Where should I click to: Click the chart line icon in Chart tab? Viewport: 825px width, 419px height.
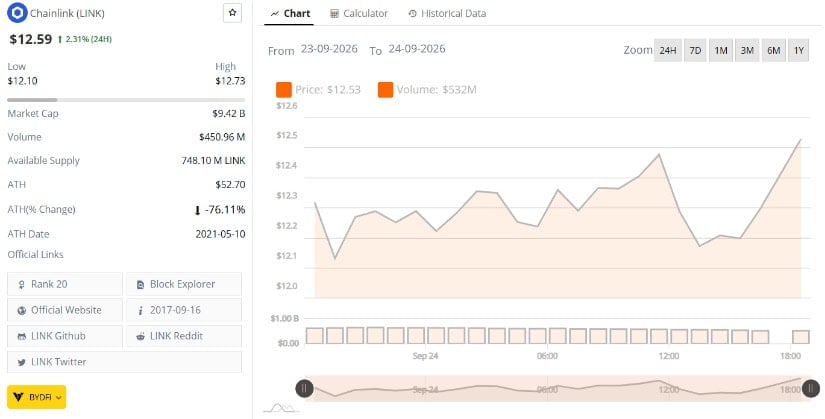point(274,14)
